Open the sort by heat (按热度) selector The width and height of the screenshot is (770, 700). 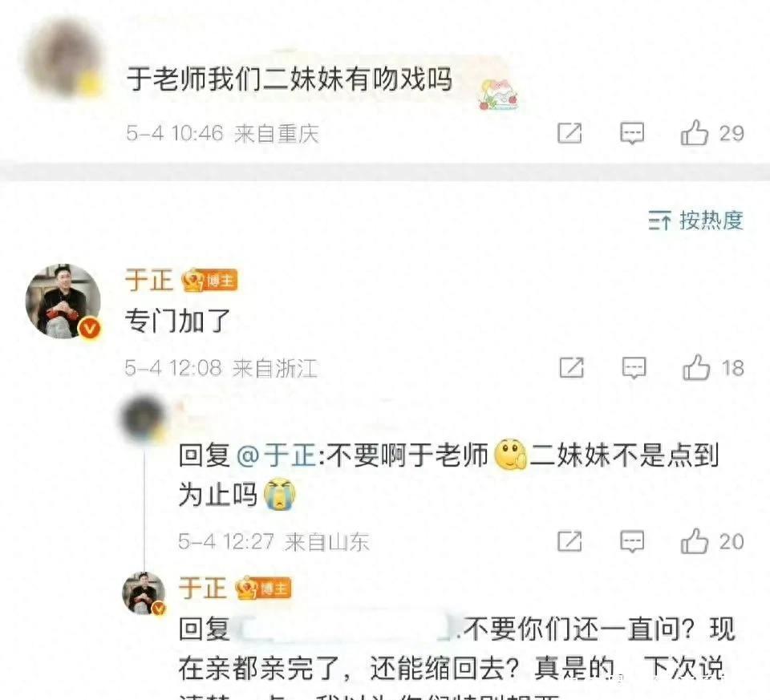695,220
